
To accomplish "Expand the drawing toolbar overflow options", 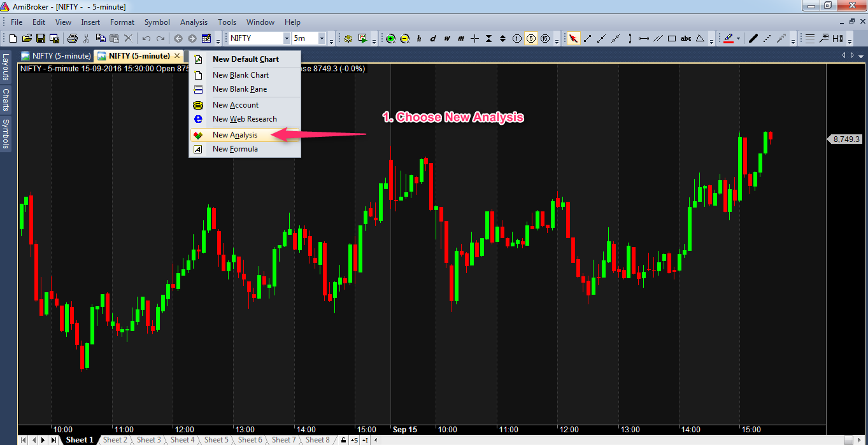I will (x=713, y=40).
